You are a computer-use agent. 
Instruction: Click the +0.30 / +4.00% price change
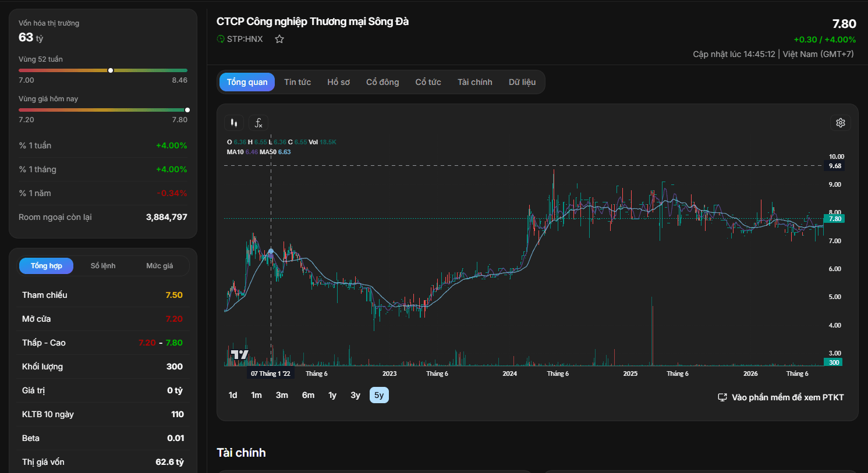[825, 40]
